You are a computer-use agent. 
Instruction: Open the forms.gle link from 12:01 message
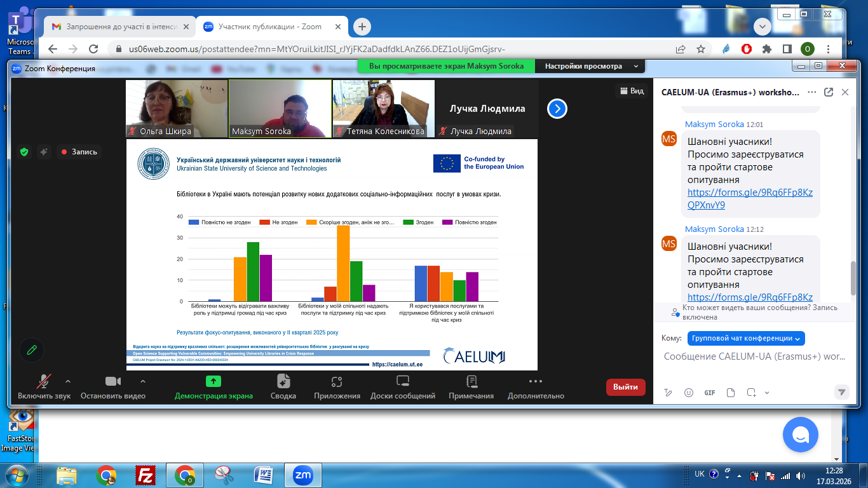(x=750, y=199)
